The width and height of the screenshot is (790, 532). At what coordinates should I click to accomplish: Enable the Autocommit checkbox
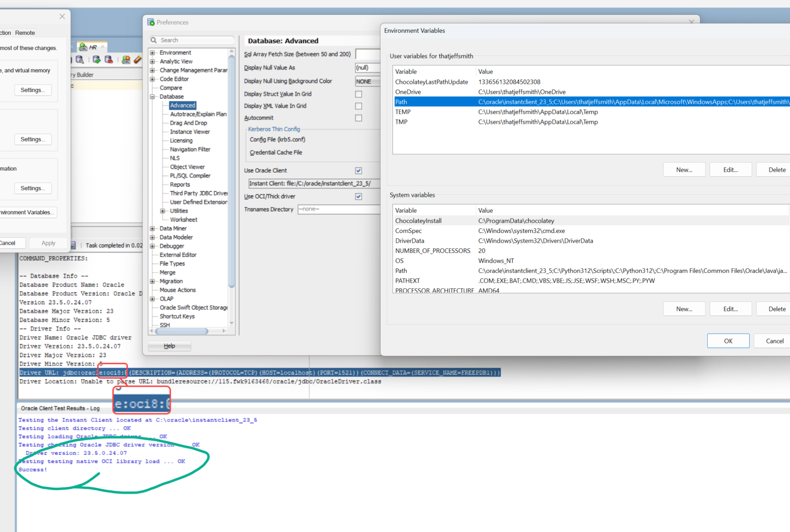point(358,118)
